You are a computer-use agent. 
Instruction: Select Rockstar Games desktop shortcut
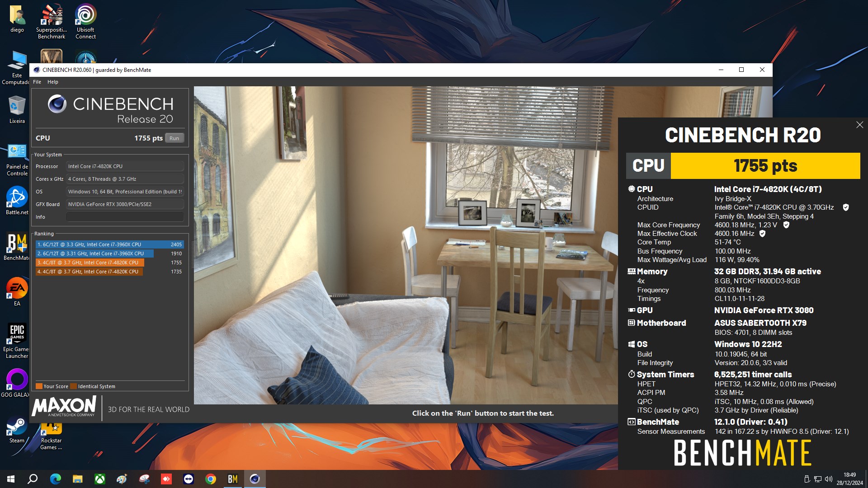click(52, 436)
